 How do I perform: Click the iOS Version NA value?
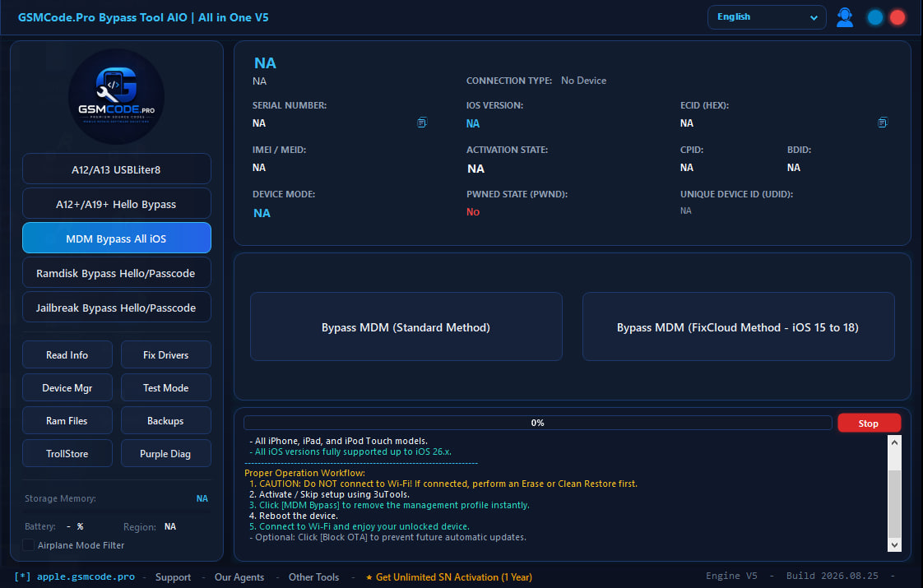coord(473,123)
